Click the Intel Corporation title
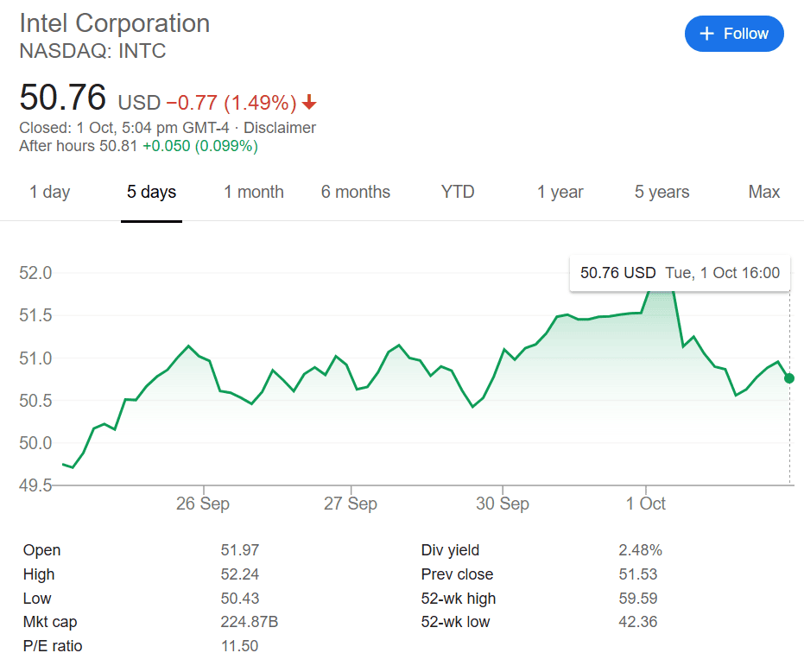Screen dimensions: 804x672 coord(114,23)
